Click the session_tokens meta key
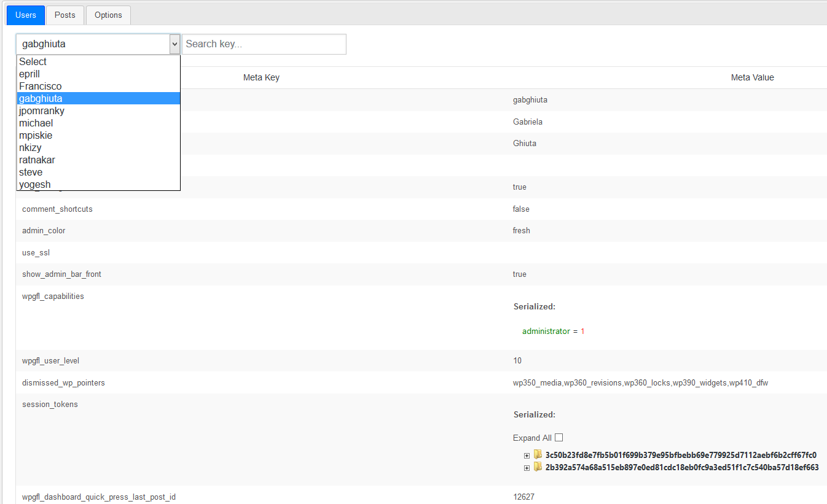Screen dimensions: 827x504 [50, 405]
